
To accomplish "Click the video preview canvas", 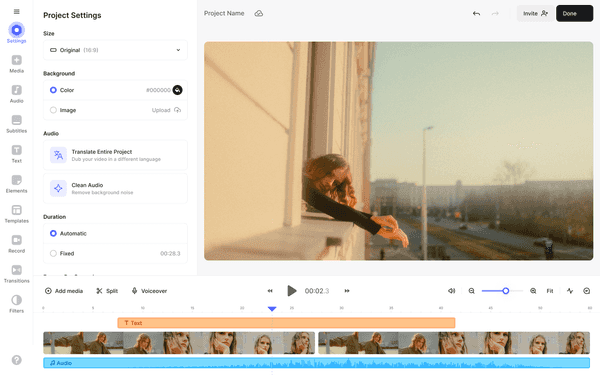I will (x=398, y=151).
